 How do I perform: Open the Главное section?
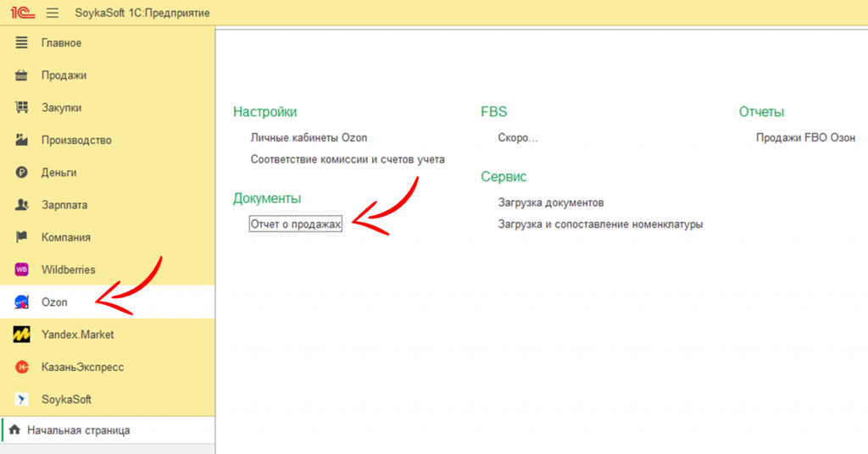[61, 43]
